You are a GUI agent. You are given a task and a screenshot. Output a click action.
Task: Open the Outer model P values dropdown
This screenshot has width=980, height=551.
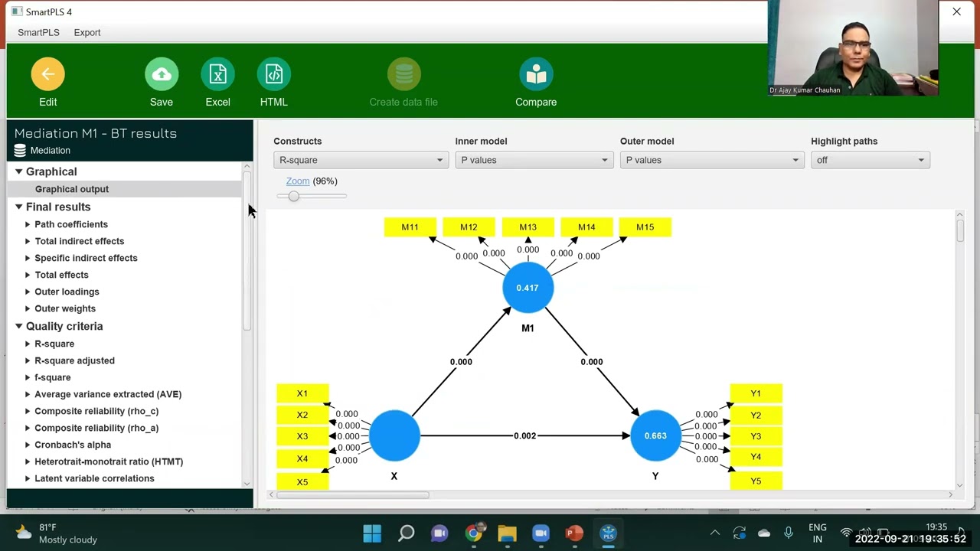(712, 160)
